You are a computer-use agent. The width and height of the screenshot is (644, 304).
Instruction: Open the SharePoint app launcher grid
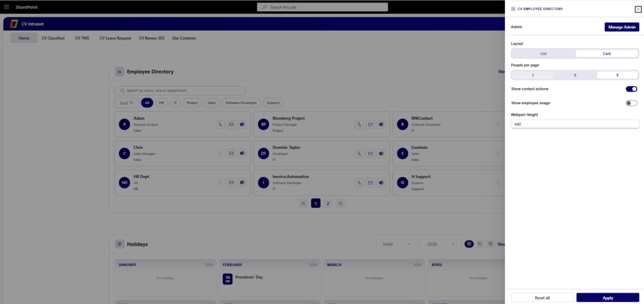click(x=6, y=7)
